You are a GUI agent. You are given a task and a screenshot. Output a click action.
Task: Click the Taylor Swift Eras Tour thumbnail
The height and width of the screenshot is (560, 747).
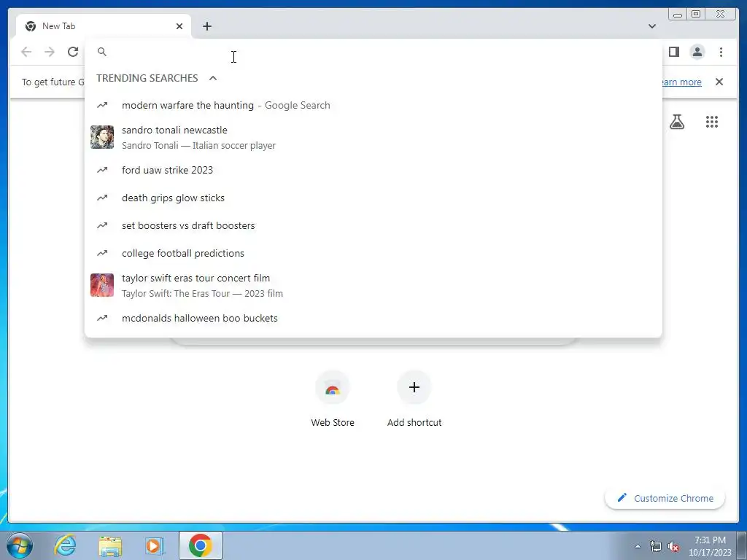coord(102,285)
